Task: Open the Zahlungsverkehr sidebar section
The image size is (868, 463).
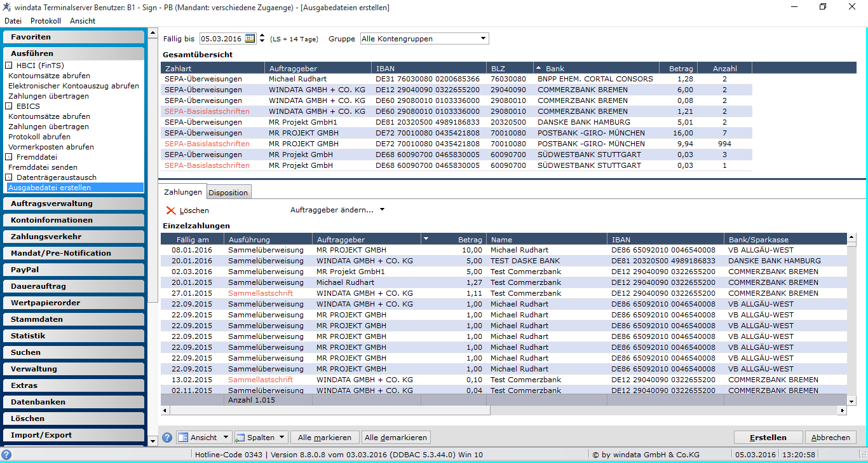Action: 74,237
